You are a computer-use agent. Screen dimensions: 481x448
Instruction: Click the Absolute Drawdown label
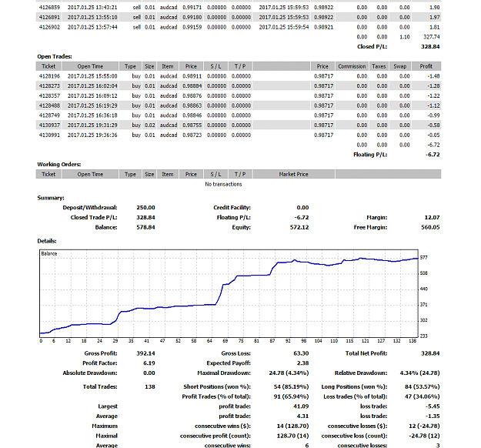90,373
